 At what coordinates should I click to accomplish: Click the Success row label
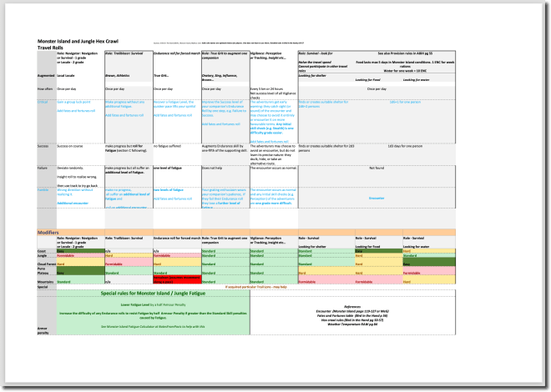click(x=43, y=146)
